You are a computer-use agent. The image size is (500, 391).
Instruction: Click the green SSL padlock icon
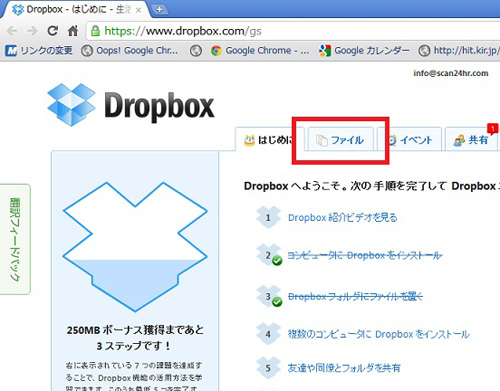(95, 31)
